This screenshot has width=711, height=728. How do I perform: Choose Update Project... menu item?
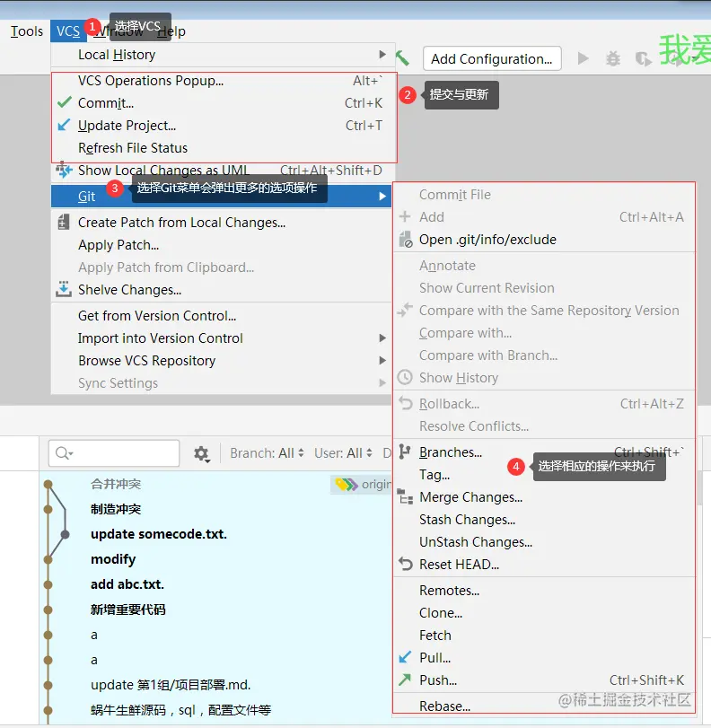pos(224,125)
